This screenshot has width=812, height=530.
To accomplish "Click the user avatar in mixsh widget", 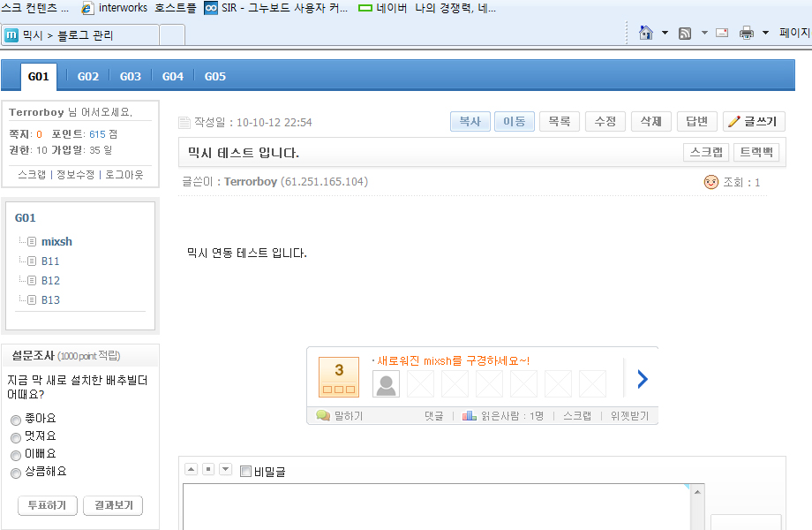I will [x=386, y=383].
